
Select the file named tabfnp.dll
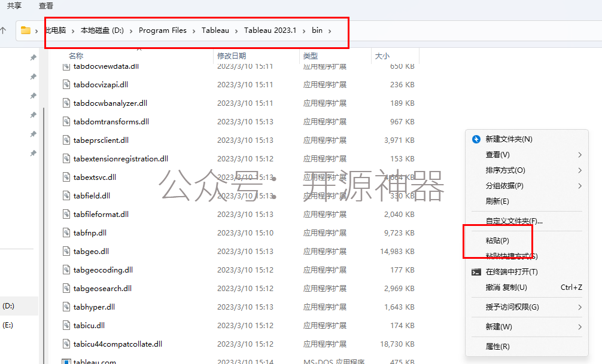[x=90, y=233]
